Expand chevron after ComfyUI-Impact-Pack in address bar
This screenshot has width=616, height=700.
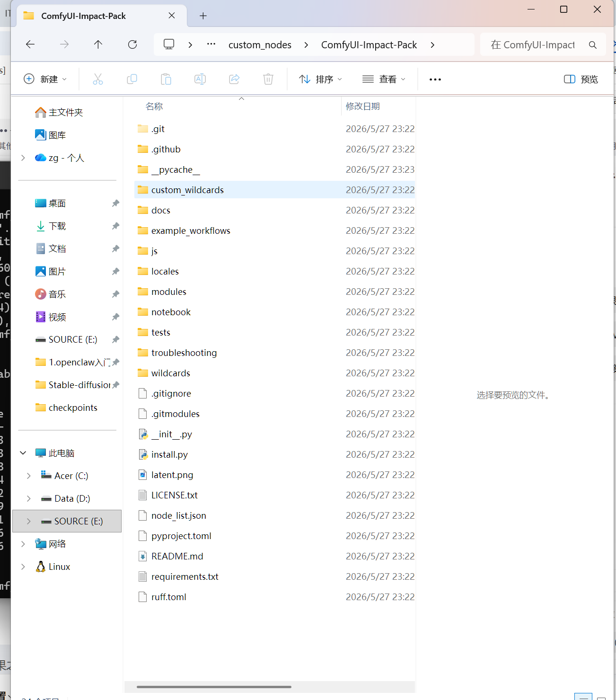(432, 45)
